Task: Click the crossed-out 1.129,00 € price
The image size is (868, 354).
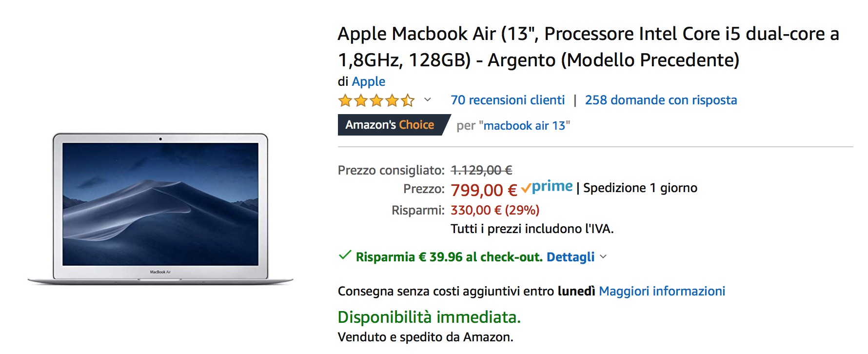Action: pos(481,170)
